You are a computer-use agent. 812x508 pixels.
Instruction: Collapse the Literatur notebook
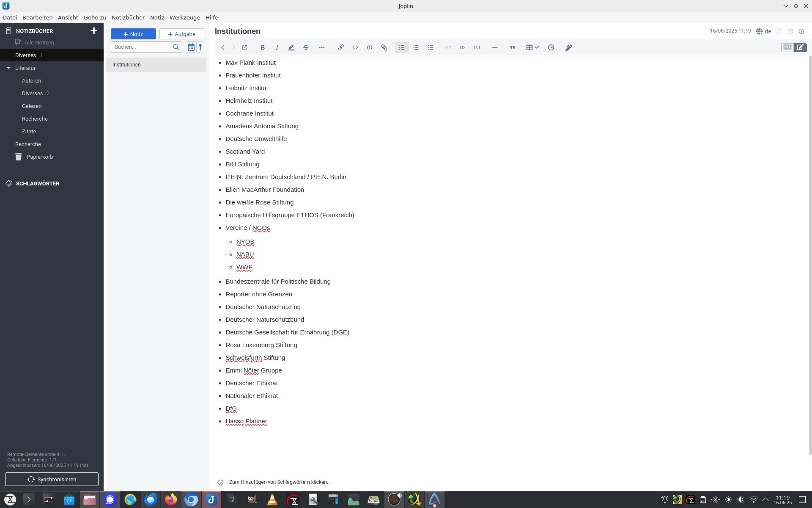click(x=8, y=68)
